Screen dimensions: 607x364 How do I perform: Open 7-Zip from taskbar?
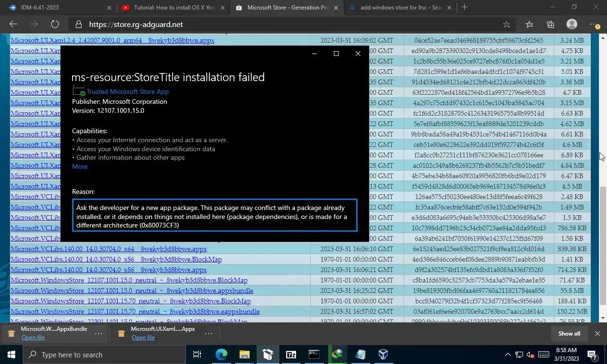291,355
